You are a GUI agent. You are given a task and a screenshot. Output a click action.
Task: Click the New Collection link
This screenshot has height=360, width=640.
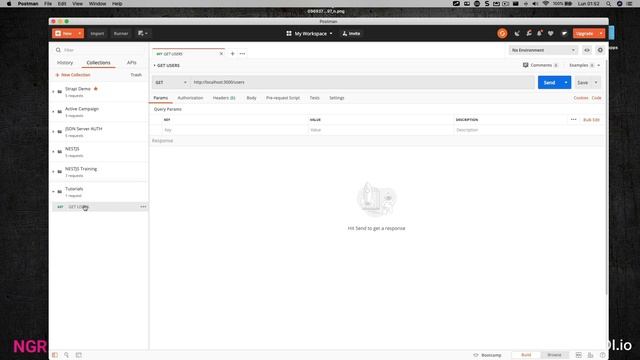coord(73,75)
